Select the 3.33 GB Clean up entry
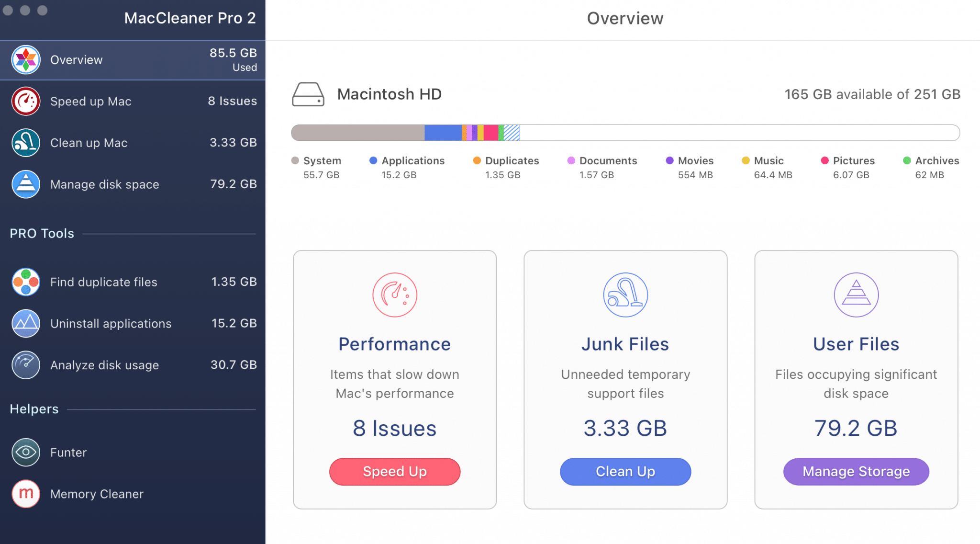The image size is (980, 544). 233,143
